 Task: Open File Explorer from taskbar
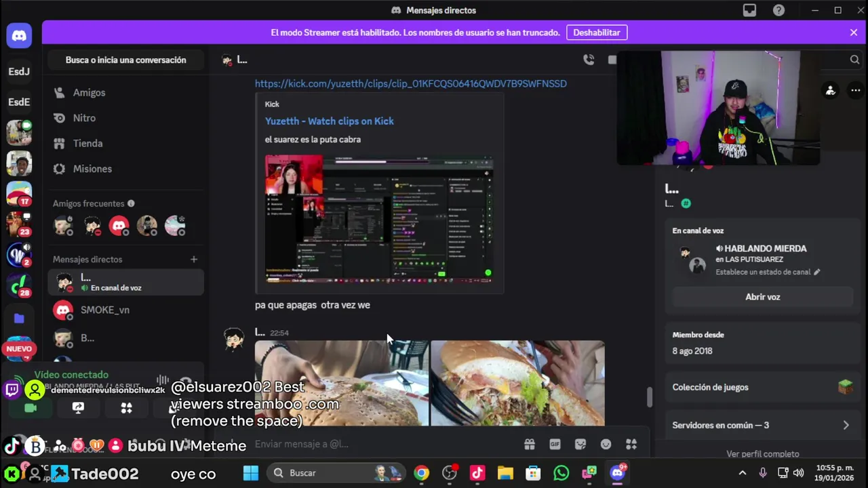pyautogui.click(x=505, y=473)
